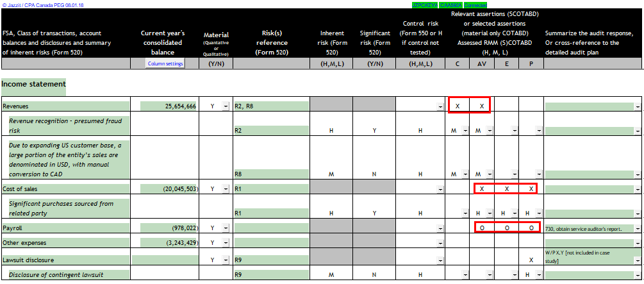644x284 pixels.
Task: Open the Payroll Material Y/N dropdown
Action: [226, 228]
